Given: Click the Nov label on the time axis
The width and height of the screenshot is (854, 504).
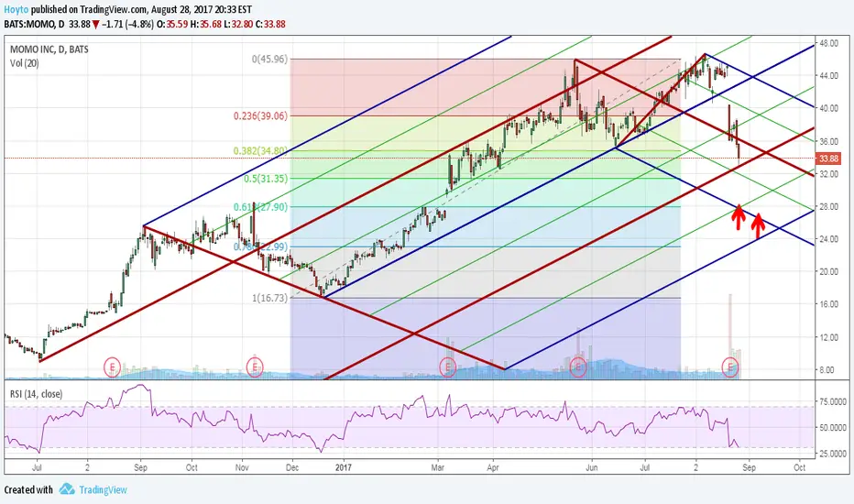Looking at the screenshot, I should click(242, 467).
